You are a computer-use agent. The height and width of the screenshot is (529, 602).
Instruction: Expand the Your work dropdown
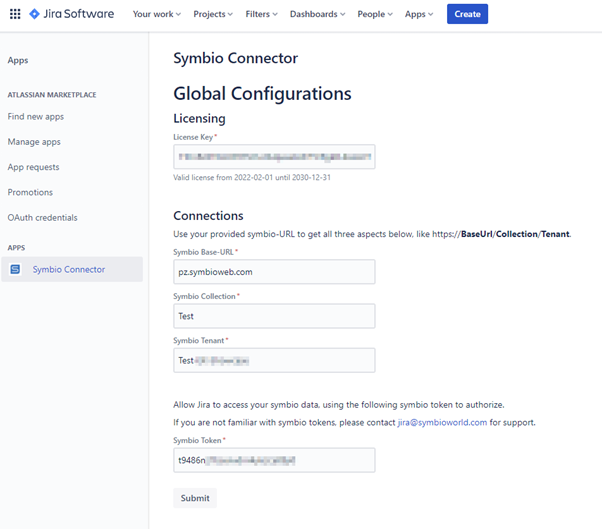coord(157,14)
